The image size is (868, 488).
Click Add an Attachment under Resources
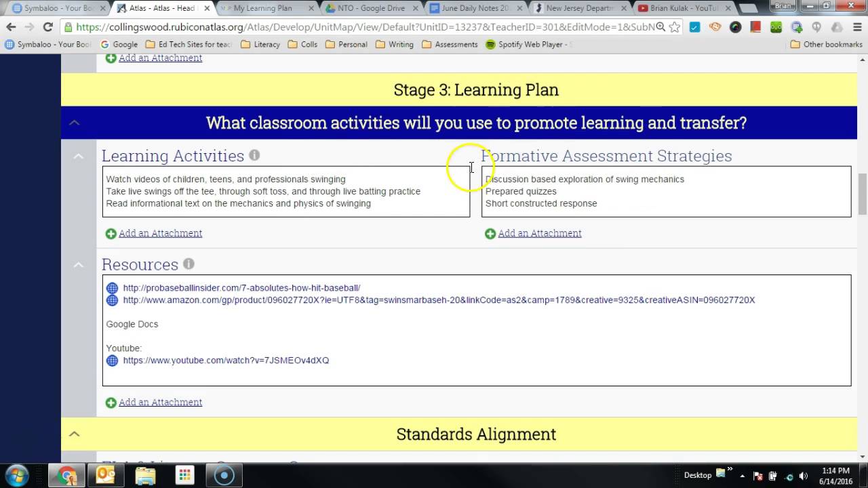[x=161, y=403]
